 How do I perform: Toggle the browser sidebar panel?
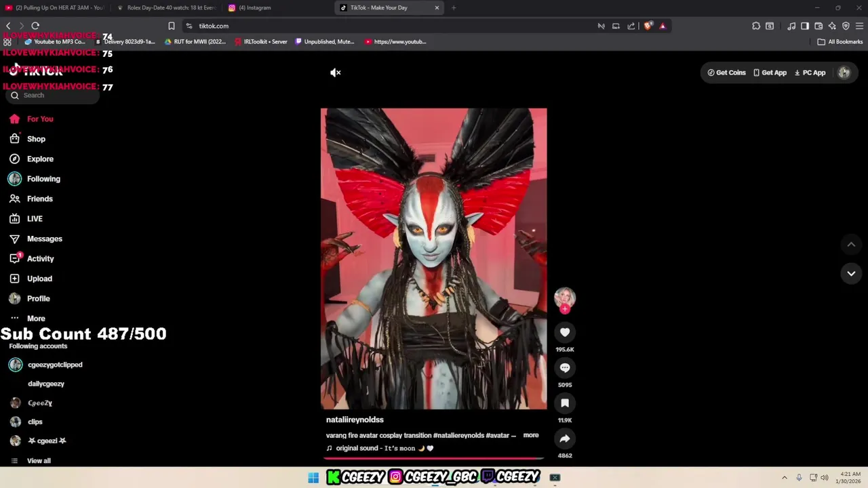pyautogui.click(x=805, y=26)
